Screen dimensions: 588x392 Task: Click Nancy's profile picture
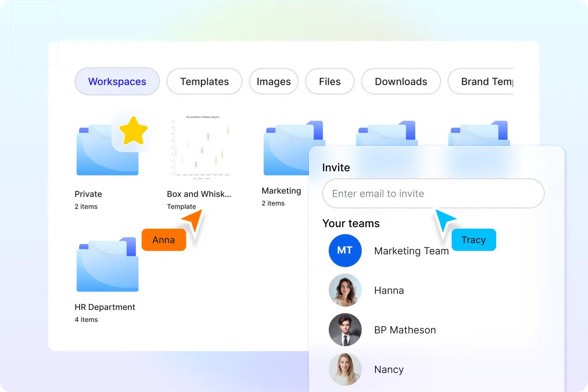(345, 369)
